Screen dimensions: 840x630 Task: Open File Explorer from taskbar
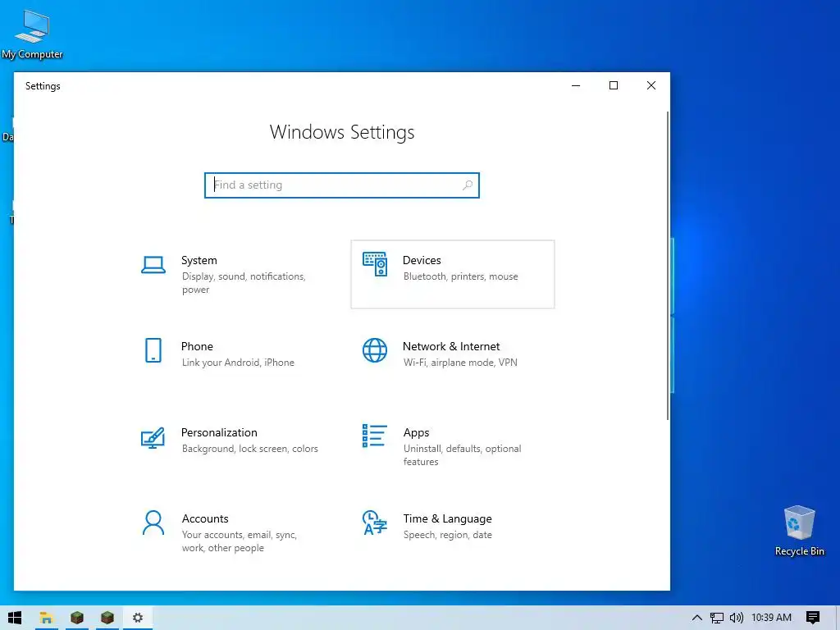[x=46, y=618]
